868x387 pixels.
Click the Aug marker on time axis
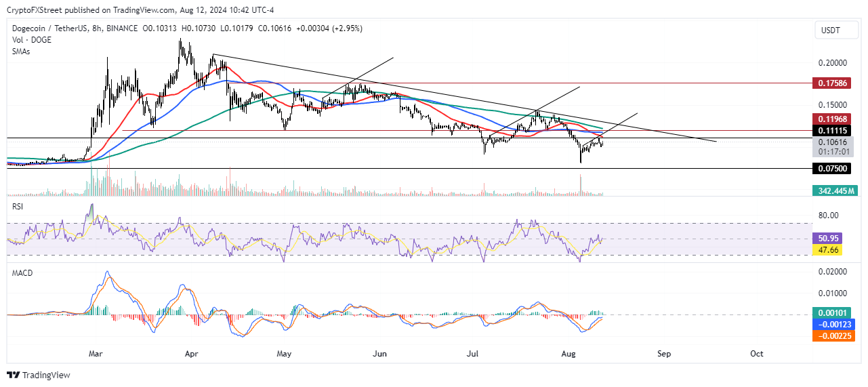[569, 354]
